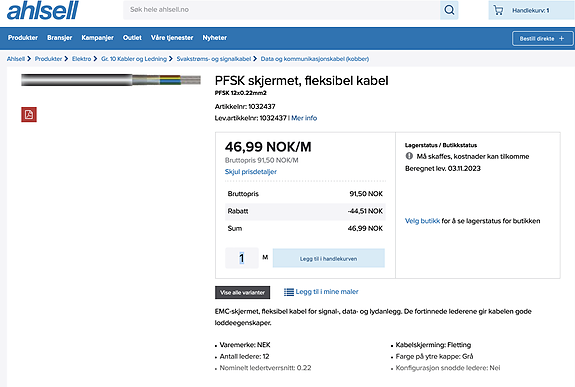The width and height of the screenshot is (575, 387).
Task: Click the search magnifier button
Action: 449,10
